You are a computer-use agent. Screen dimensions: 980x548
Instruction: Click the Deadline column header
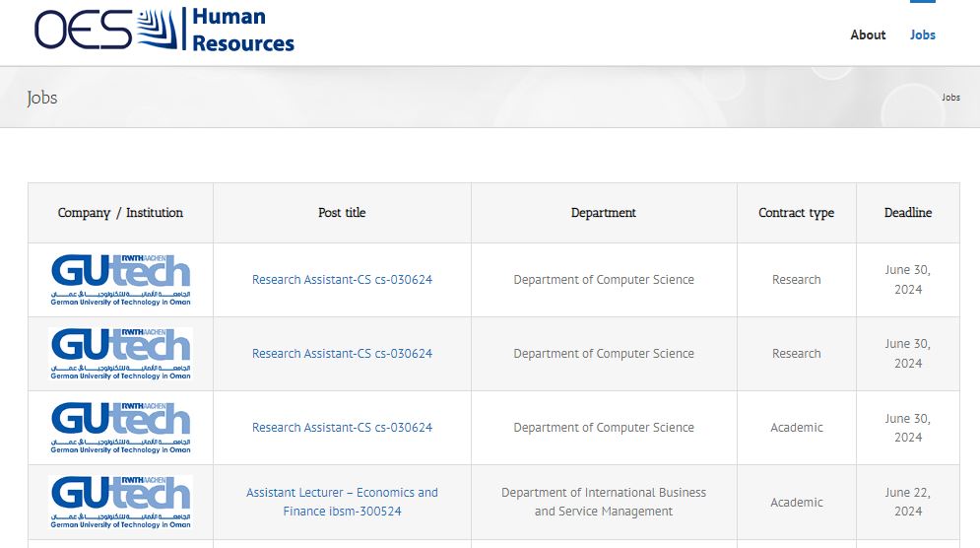[907, 213]
